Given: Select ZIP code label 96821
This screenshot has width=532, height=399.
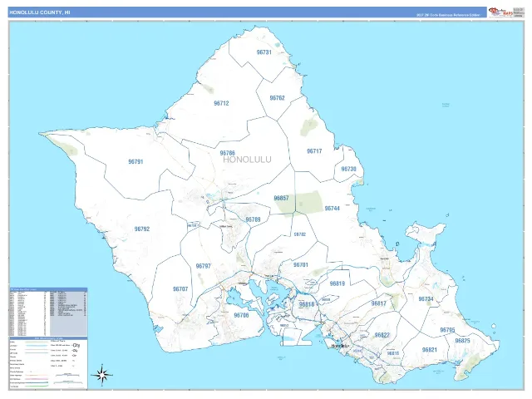Looking at the screenshot, I should [430, 350].
